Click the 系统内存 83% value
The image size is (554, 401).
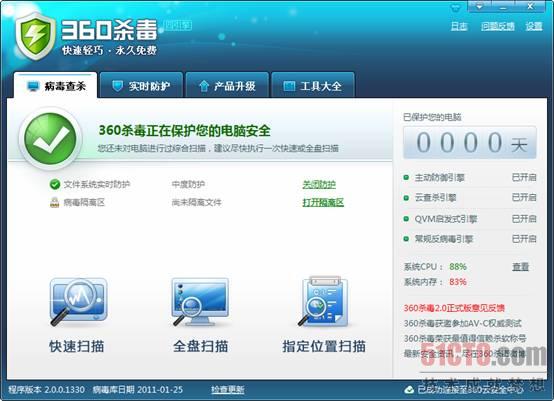(x=458, y=282)
